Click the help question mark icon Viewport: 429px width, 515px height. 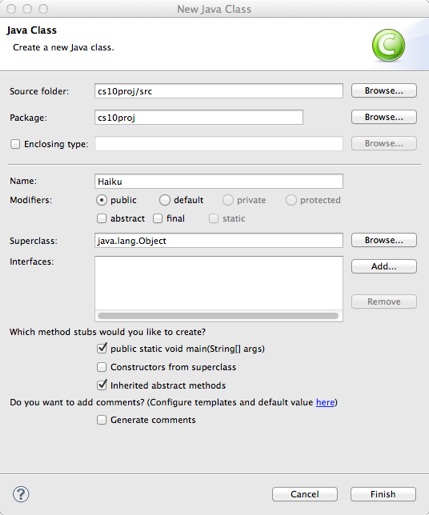21,494
